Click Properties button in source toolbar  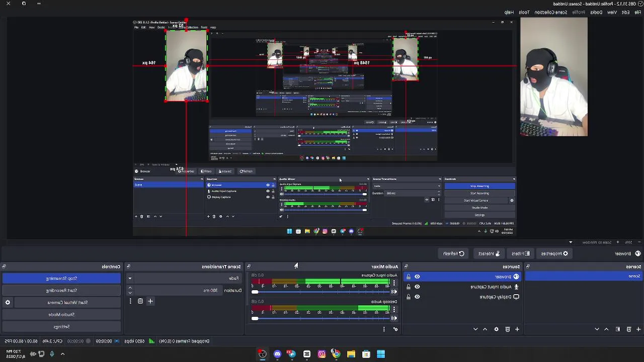pos(554,254)
